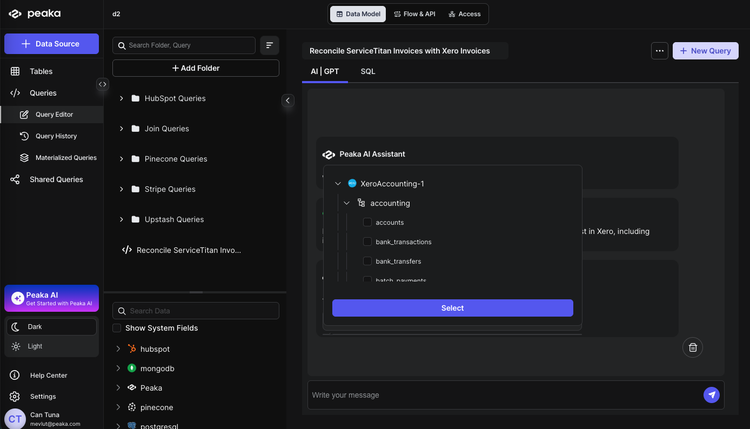Click the query title Reconcile ServiceTitan Invoices

tap(399, 51)
